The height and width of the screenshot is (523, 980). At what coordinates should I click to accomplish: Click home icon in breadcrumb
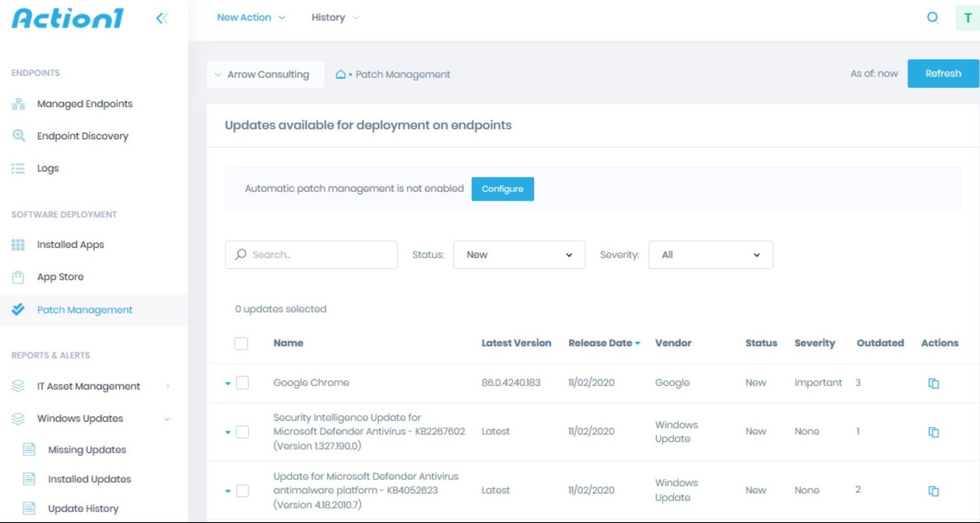(340, 75)
